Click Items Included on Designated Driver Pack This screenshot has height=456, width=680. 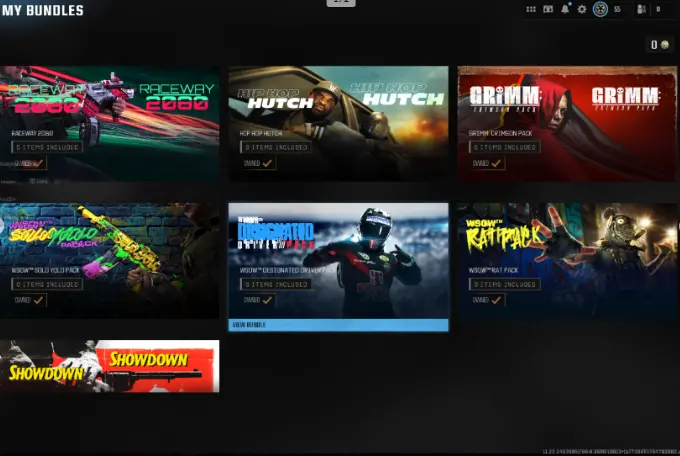[276, 284]
